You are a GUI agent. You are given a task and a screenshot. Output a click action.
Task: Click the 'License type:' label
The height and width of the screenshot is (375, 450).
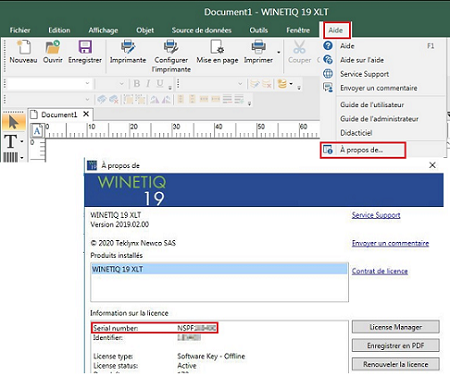pos(113,356)
